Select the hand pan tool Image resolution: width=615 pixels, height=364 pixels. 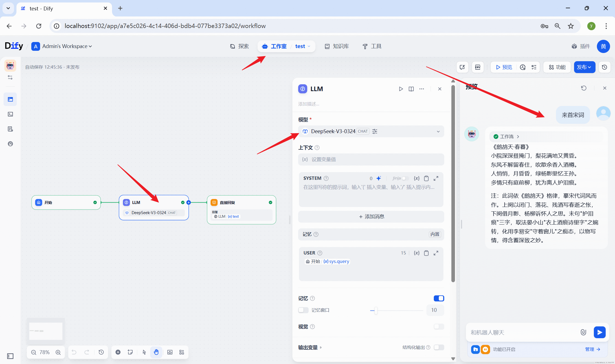tap(156, 352)
